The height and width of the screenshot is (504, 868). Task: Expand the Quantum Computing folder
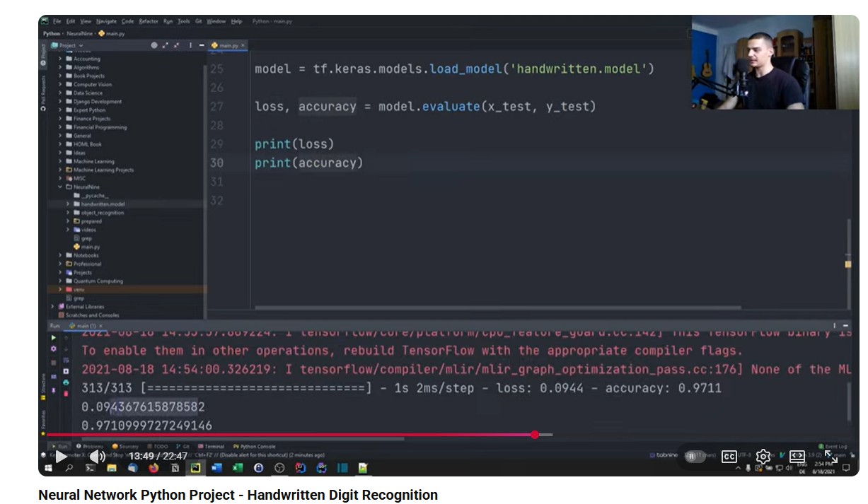60,281
